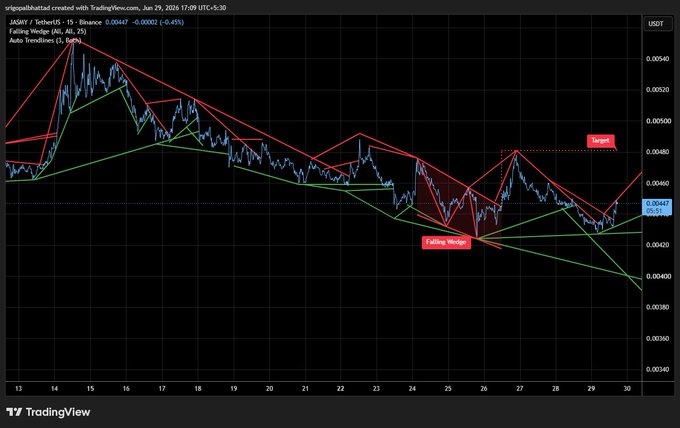The width and height of the screenshot is (680, 428).
Task: Click date 29 on the time axis
Action: pos(591,389)
